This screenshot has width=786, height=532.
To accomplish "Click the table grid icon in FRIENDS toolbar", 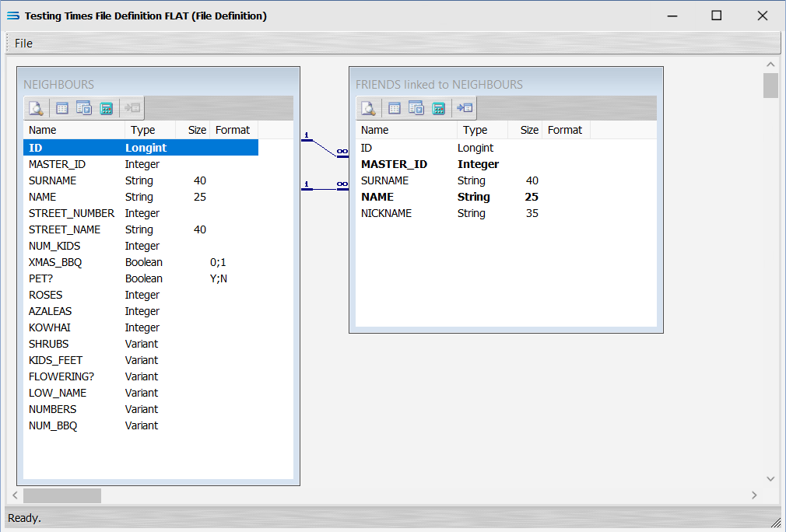I will click(x=395, y=108).
